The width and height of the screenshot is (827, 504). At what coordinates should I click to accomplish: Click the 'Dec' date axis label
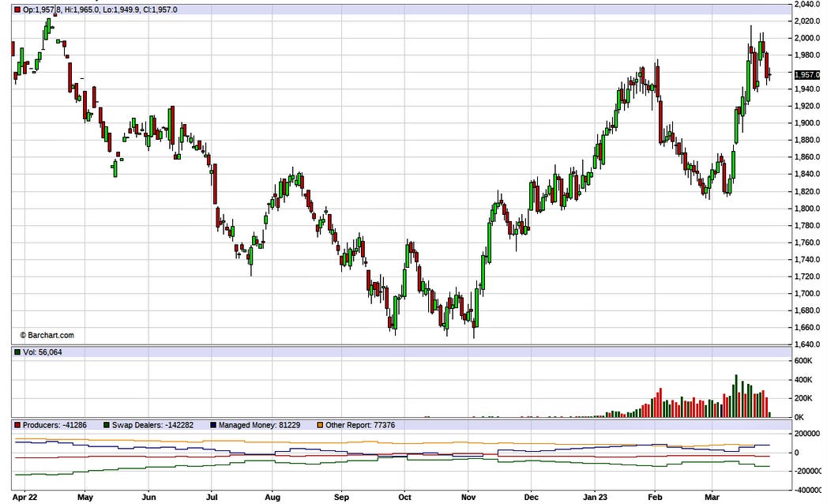tap(531, 497)
